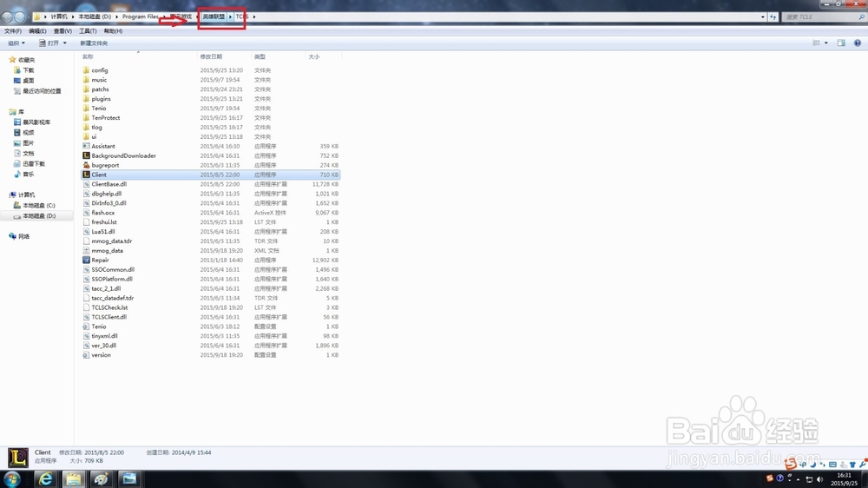
Task: Change the view layout icon
Action: [x=817, y=43]
